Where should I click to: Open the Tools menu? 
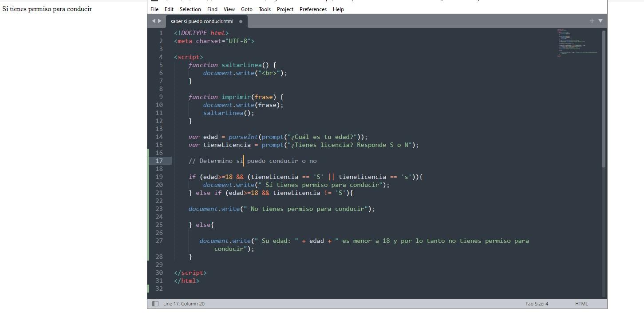point(265,9)
